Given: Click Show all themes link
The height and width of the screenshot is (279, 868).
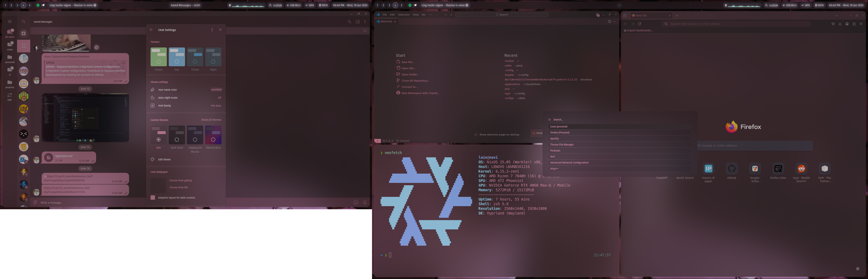Looking at the screenshot, I should [x=211, y=120].
